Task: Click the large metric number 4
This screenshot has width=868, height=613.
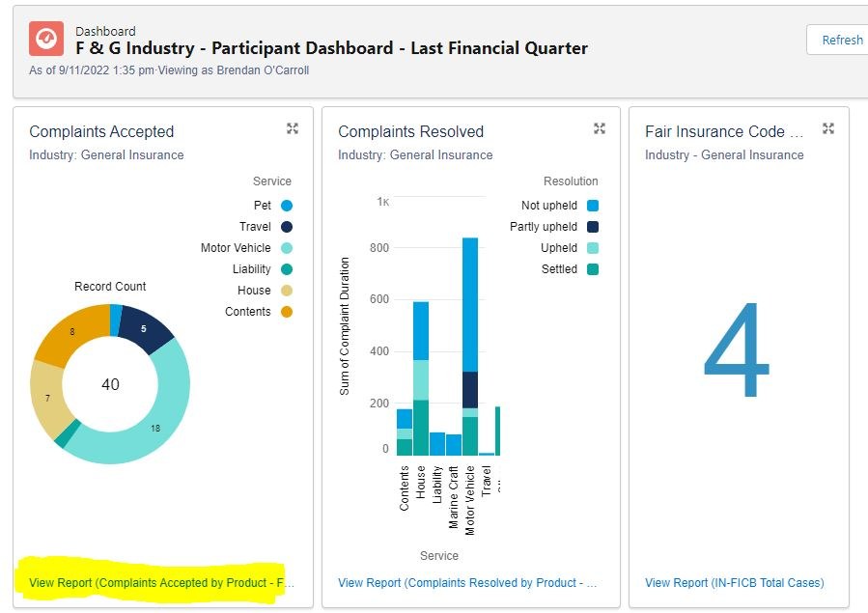Action: tap(737, 349)
